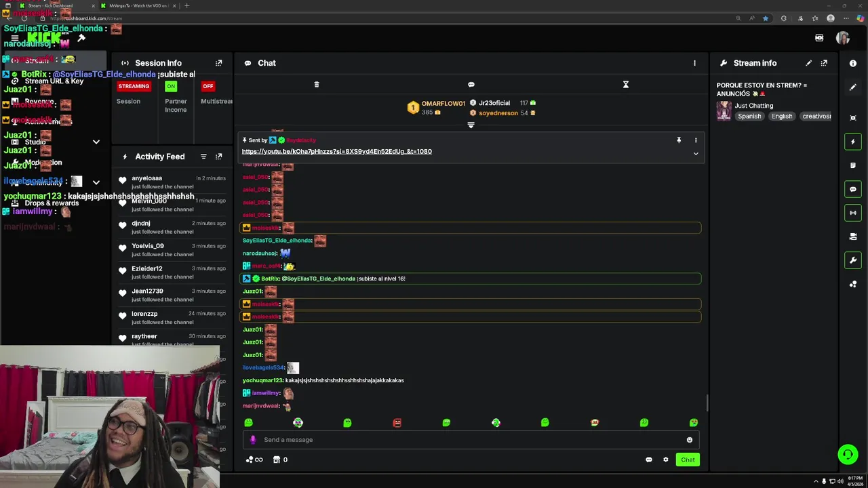The image size is (868, 488).
Task: Open the shop icon showing 0
Action: pos(280,460)
